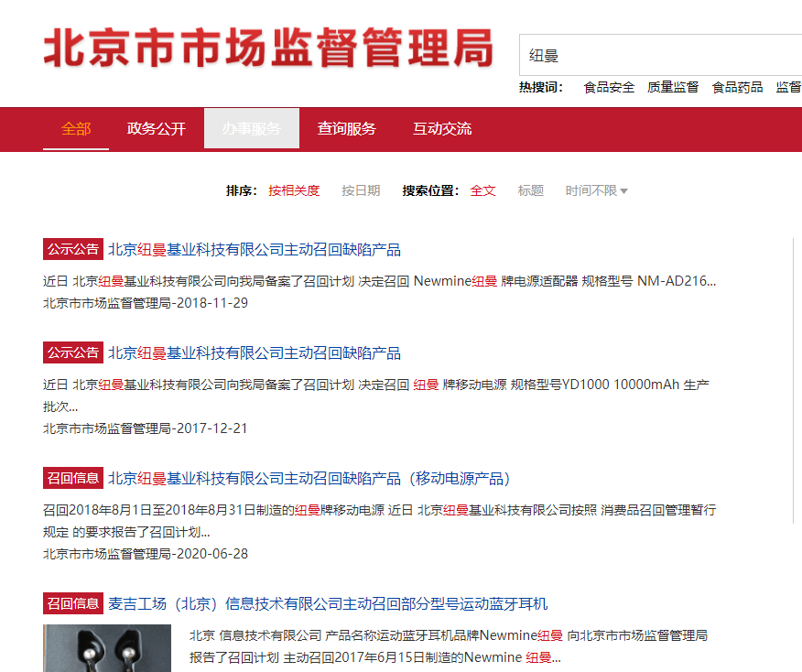Viewport: 802px width, 672px height.
Task: Sort results by 按日期
Action: tap(361, 190)
